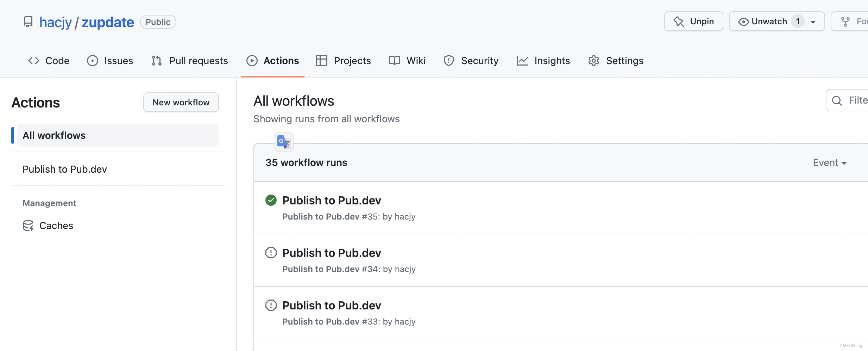The image size is (868, 351).
Task: Click the Fork icon button
Action: coord(850,21)
